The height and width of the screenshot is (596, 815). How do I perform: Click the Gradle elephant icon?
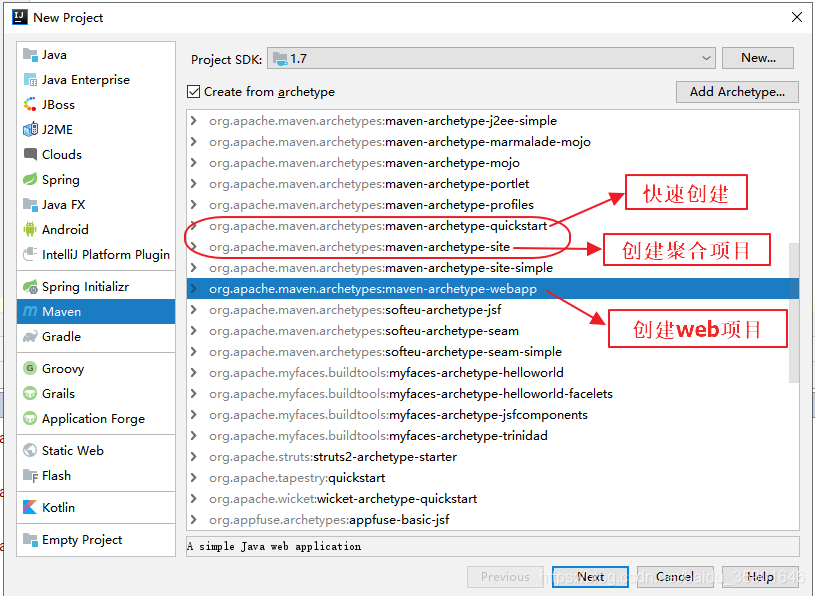[x=30, y=336]
